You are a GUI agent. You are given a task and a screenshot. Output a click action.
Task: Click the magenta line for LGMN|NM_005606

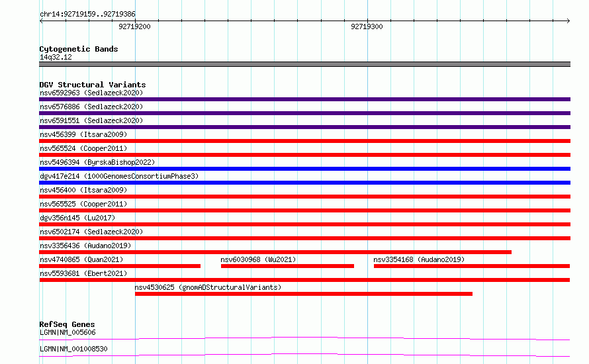pos(304,338)
